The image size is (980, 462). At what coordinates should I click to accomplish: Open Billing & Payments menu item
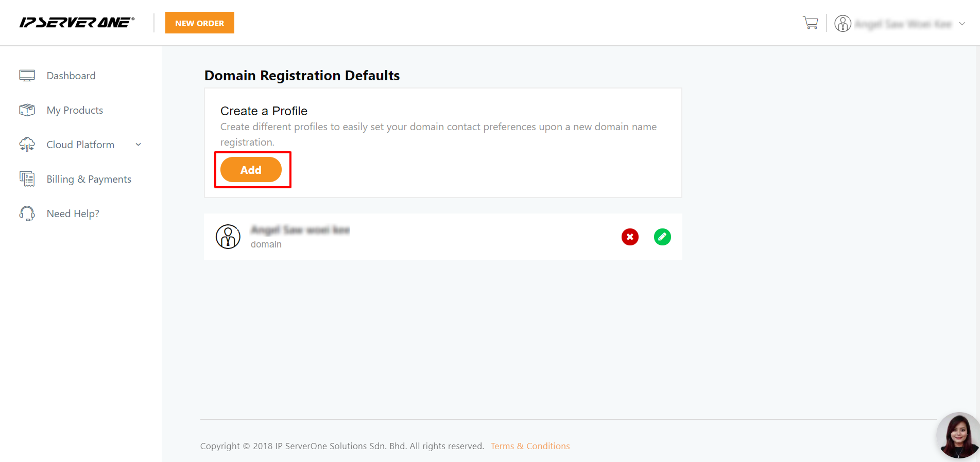(x=89, y=179)
